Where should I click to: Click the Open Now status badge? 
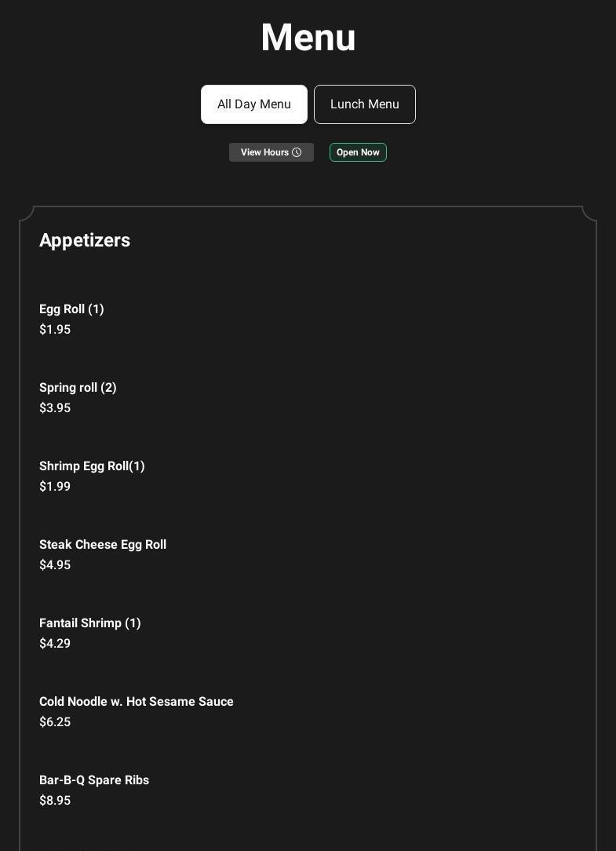358,152
